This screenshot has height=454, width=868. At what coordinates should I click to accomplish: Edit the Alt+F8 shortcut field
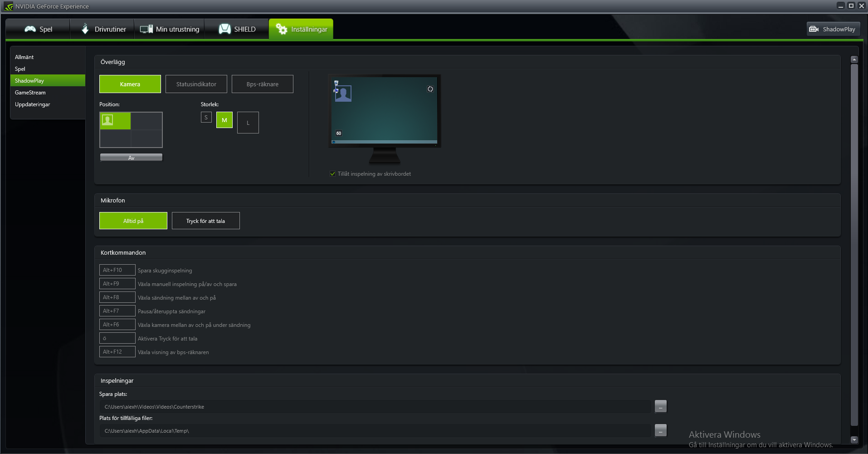point(117,297)
